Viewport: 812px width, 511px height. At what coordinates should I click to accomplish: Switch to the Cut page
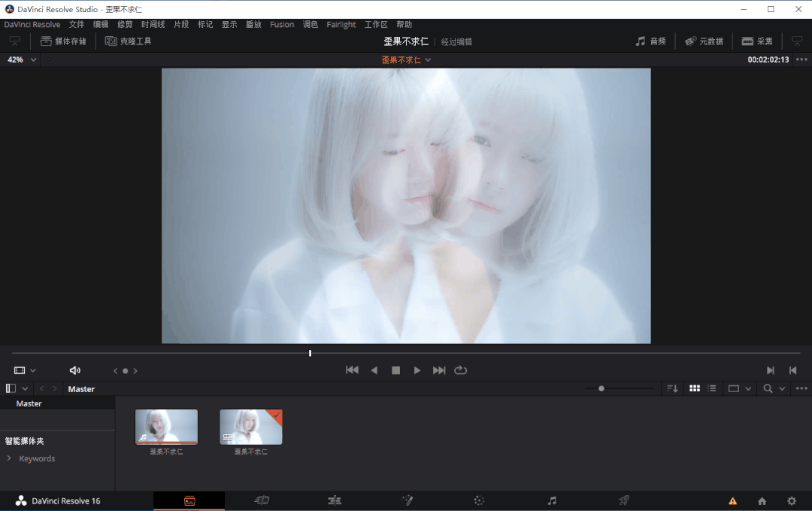tap(262, 500)
